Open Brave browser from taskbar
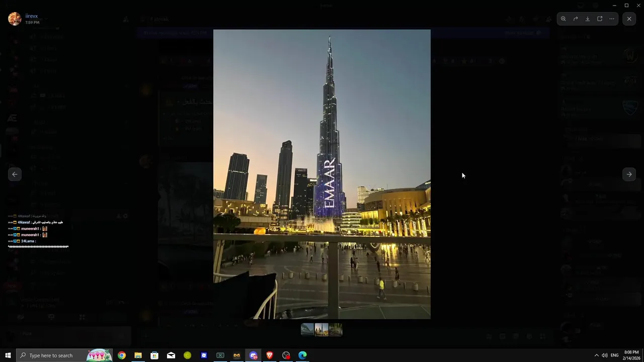The image size is (644, 362). click(x=270, y=355)
